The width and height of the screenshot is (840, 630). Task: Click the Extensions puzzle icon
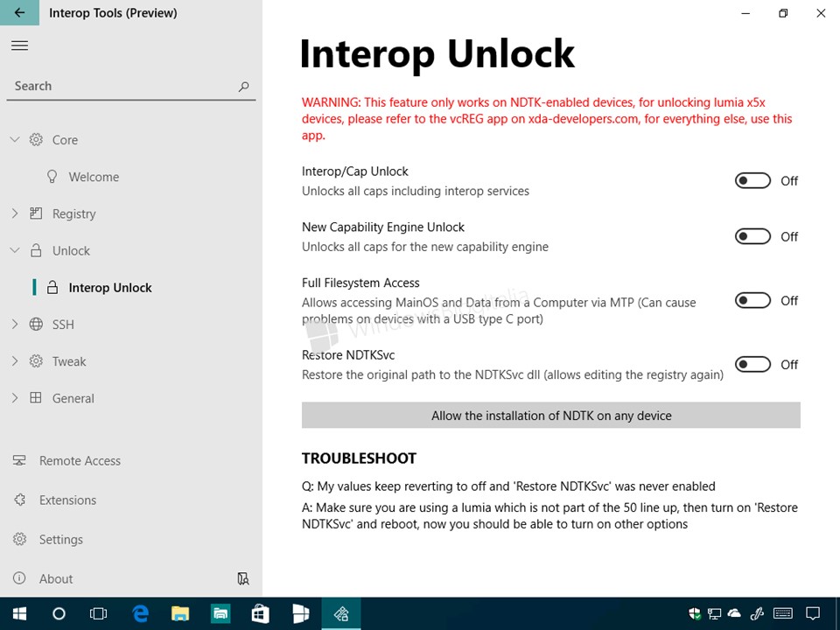click(x=20, y=500)
